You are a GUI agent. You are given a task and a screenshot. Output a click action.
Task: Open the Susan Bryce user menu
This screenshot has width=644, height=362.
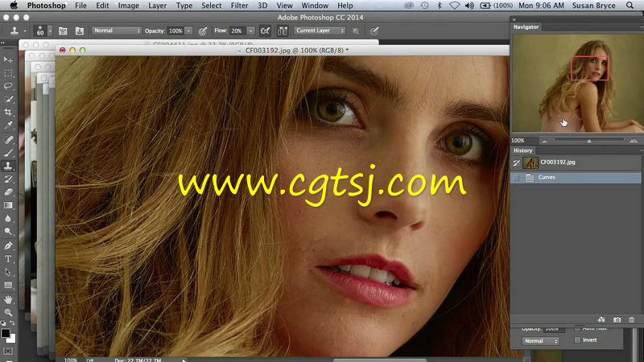pos(593,6)
